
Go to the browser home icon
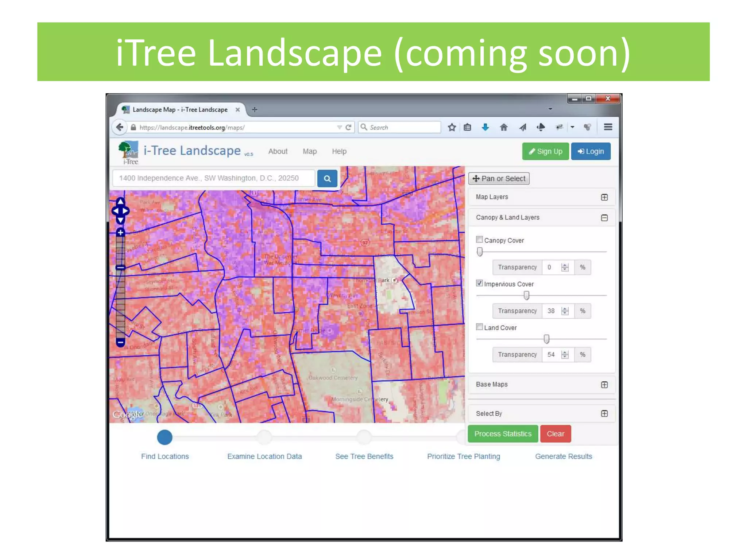pos(504,127)
